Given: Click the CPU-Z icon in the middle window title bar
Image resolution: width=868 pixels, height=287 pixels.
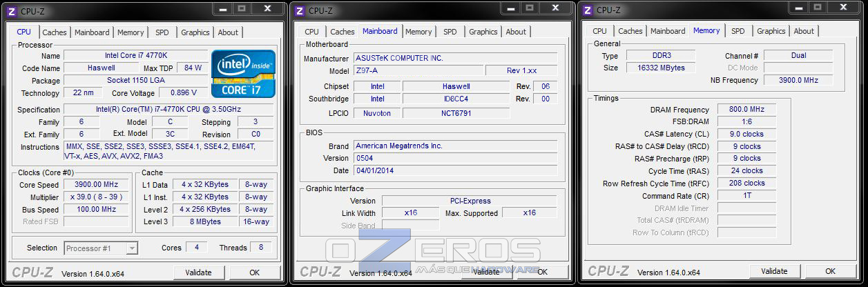Looking at the screenshot, I should point(298,10).
